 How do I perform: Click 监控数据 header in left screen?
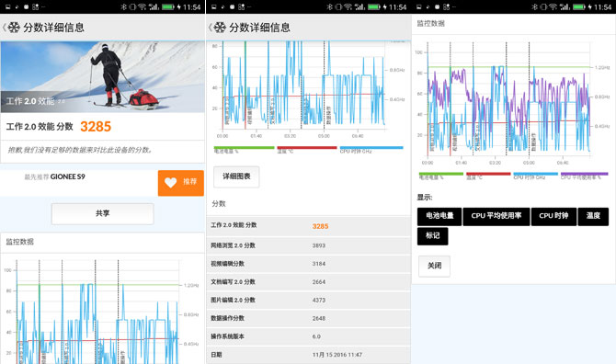click(x=19, y=242)
